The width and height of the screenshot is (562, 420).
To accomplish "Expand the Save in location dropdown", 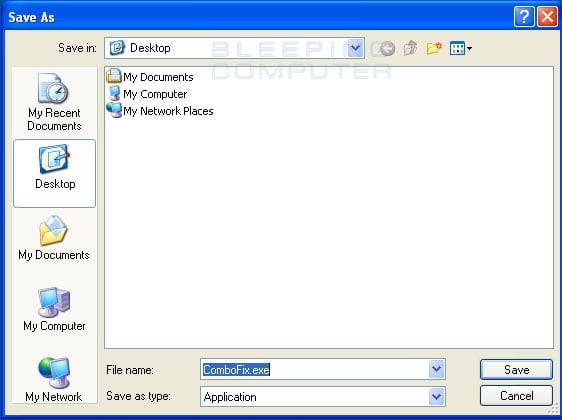I will coord(355,48).
